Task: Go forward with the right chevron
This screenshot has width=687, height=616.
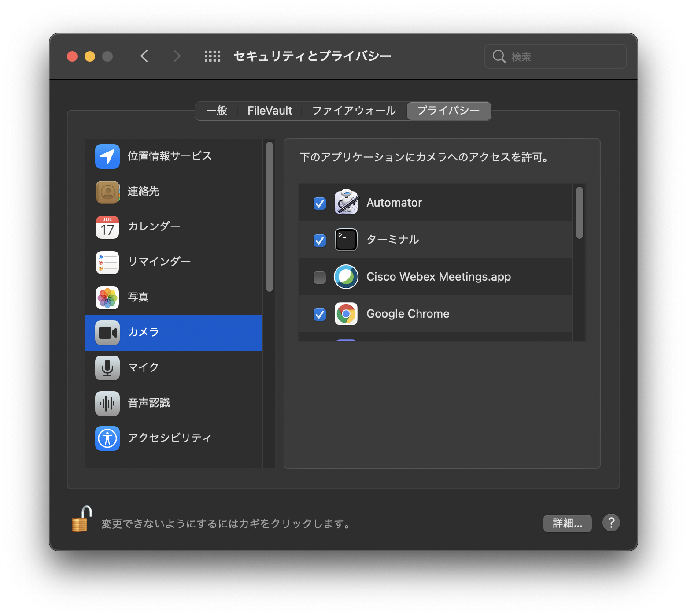Action: pyautogui.click(x=177, y=56)
